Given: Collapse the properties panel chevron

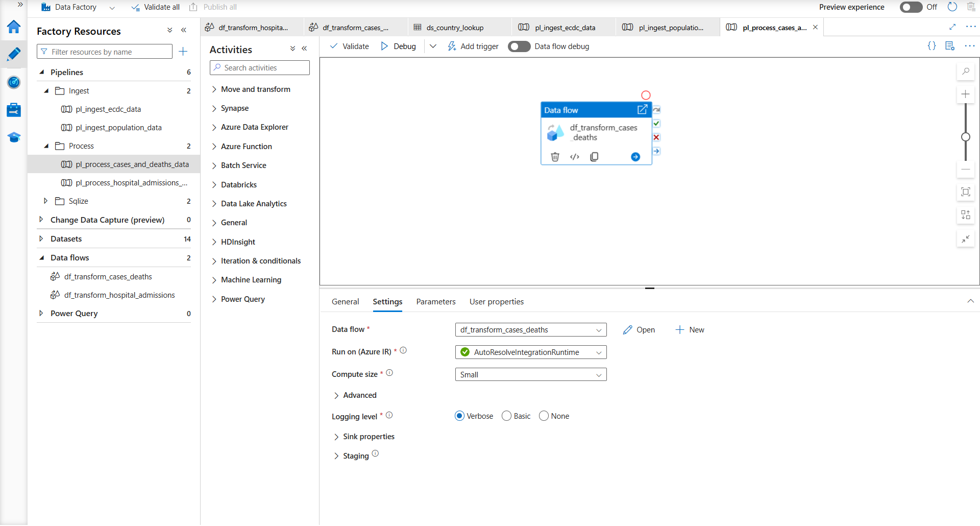Looking at the screenshot, I should (x=970, y=301).
